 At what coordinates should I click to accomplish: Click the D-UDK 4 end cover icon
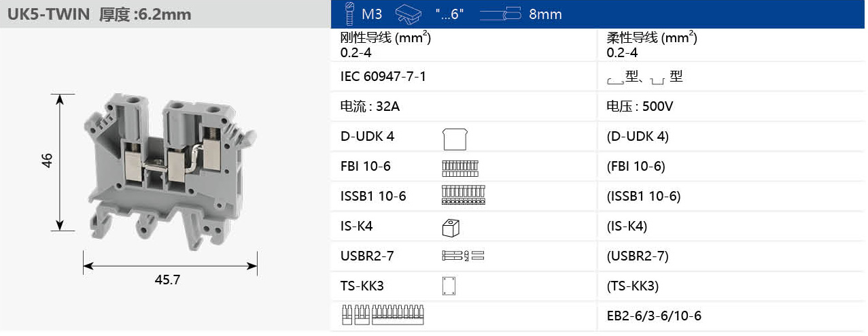point(454,138)
